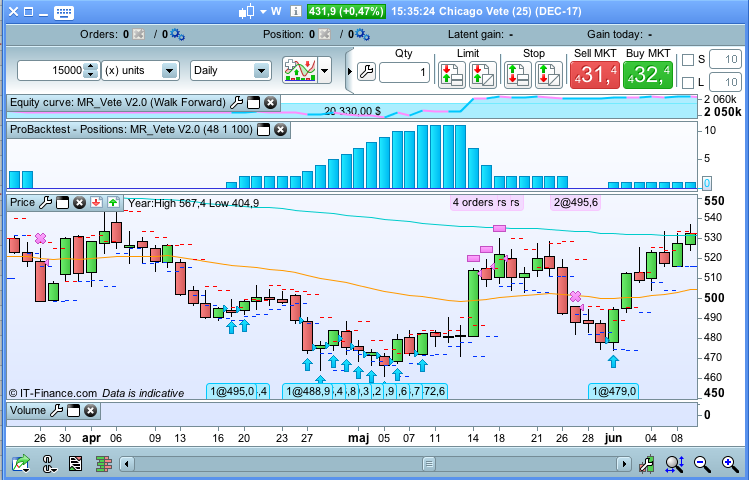Close the Volume panel

(90, 410)
